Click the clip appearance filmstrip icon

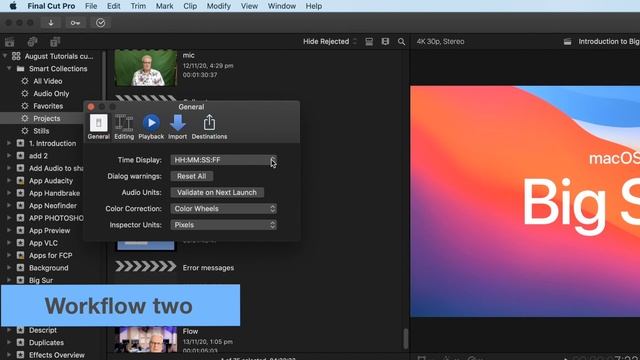369,42
